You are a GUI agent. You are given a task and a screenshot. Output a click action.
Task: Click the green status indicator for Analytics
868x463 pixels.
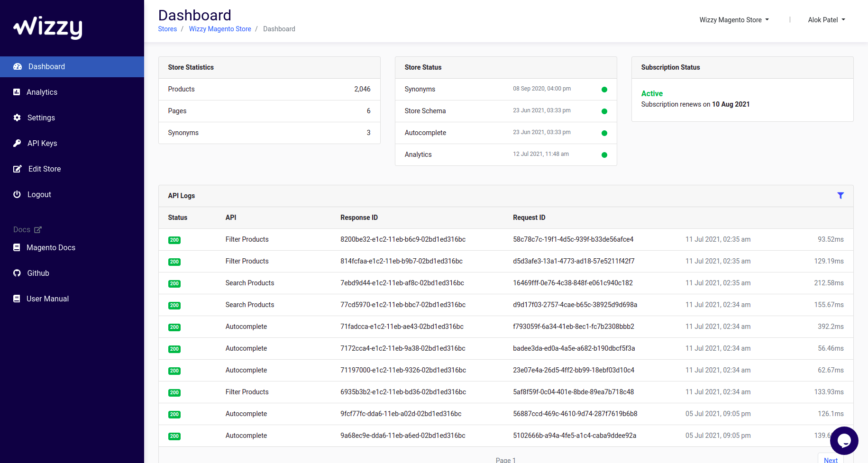(x=604, y=154)
